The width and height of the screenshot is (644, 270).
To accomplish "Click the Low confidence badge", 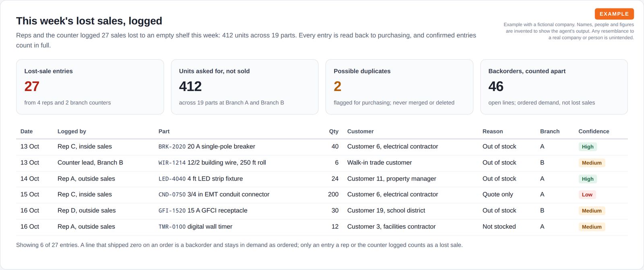I will pyautogui.click(x=587, y=195).
